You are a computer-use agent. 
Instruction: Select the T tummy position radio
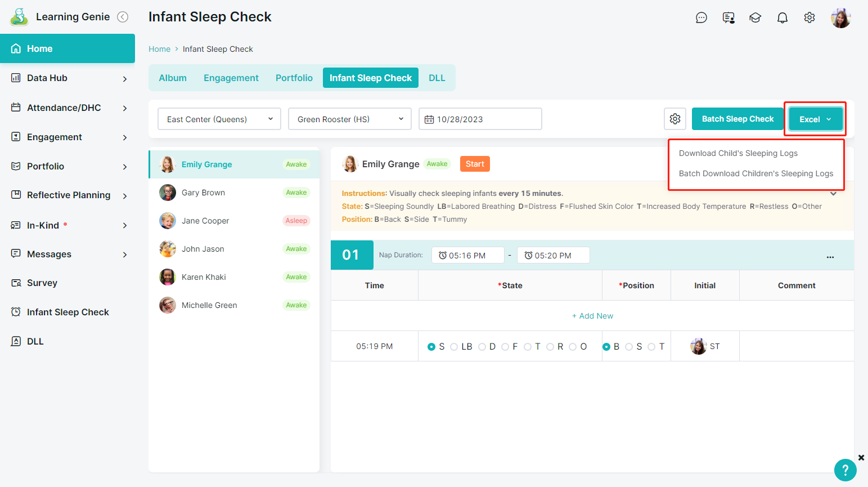(x=651, y=347)
